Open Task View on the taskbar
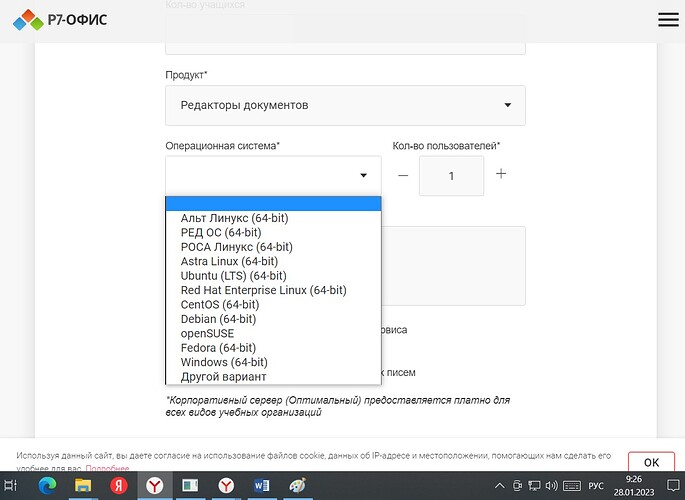685x500 pixels. click(x=10, y=485)
